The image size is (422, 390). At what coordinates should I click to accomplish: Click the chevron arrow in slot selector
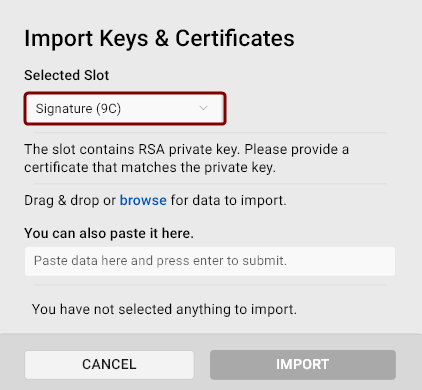point(203,108)
